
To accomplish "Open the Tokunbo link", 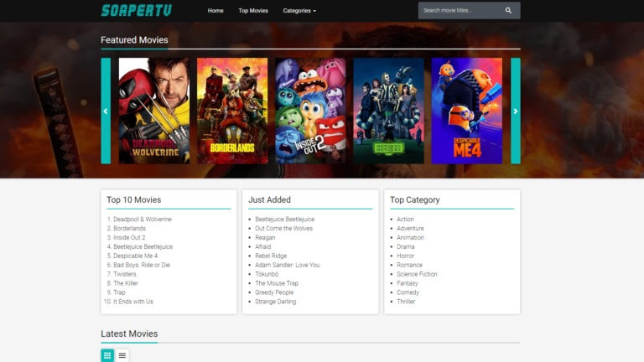I will point(267,274).
